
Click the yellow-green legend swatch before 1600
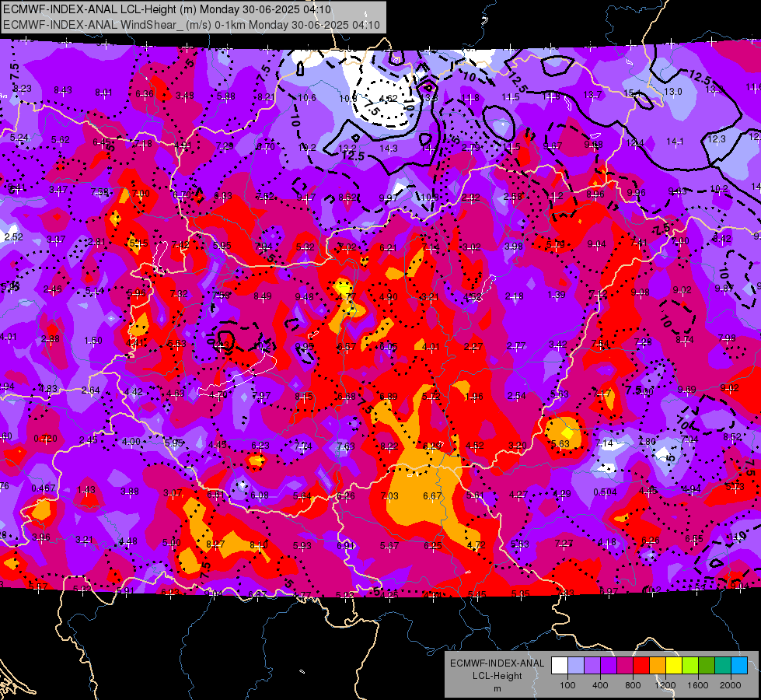click(690, 666)
